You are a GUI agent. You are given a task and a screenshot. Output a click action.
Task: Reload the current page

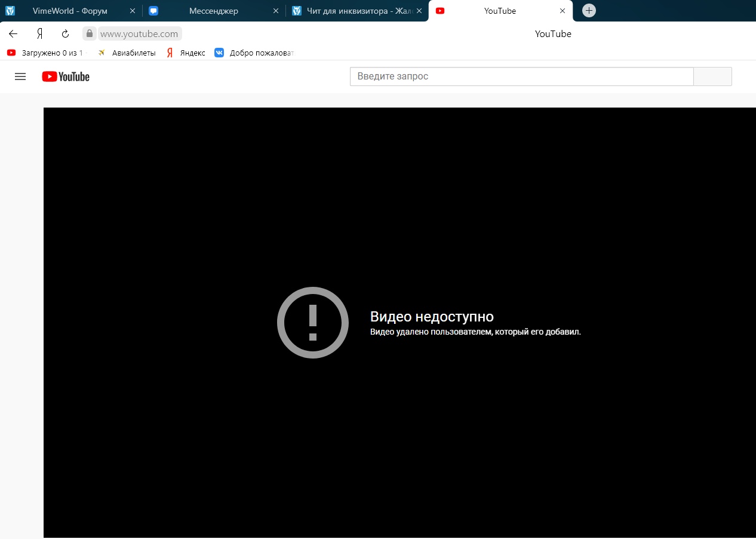click(x=66, y=33)
